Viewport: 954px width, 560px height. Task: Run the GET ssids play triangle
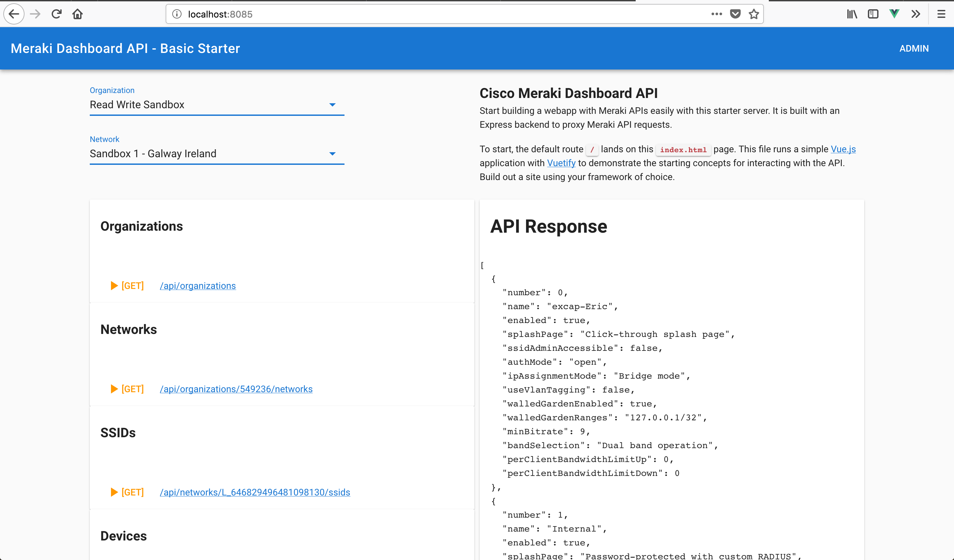point(114,492)
